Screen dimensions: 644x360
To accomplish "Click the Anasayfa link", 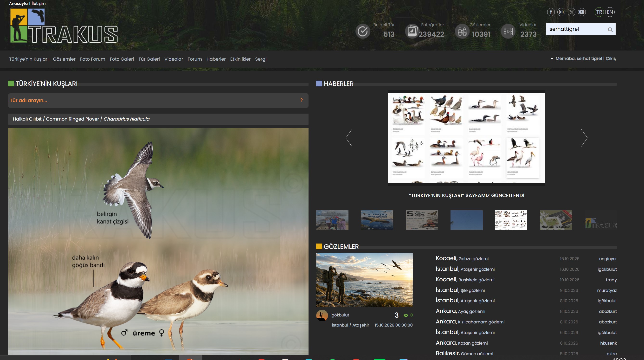I will (18, 4).
